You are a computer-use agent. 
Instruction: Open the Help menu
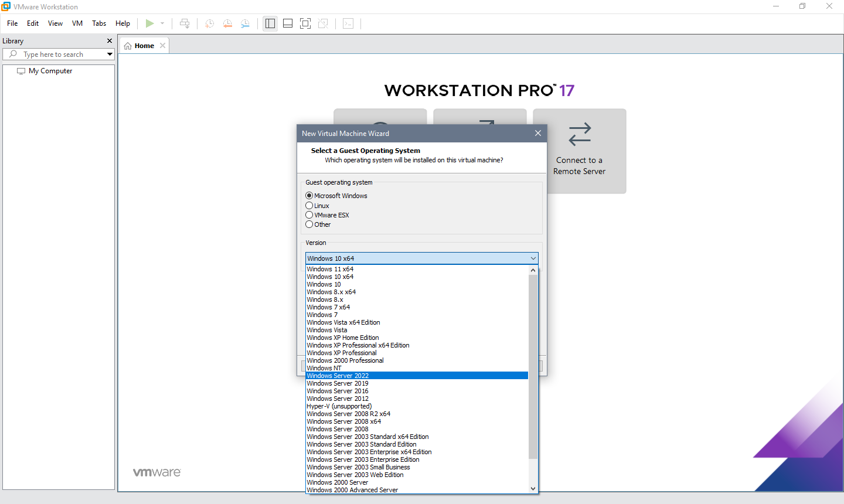pos(122,23)
